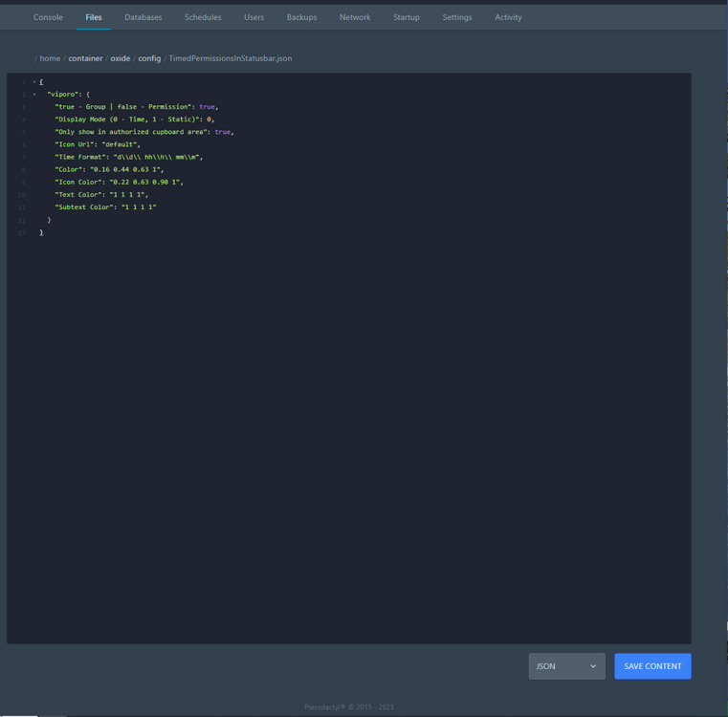This screenshot has width=728, height=717.
Task: Collapse the "viporo" block fold arrow
Action: [34, 95]
